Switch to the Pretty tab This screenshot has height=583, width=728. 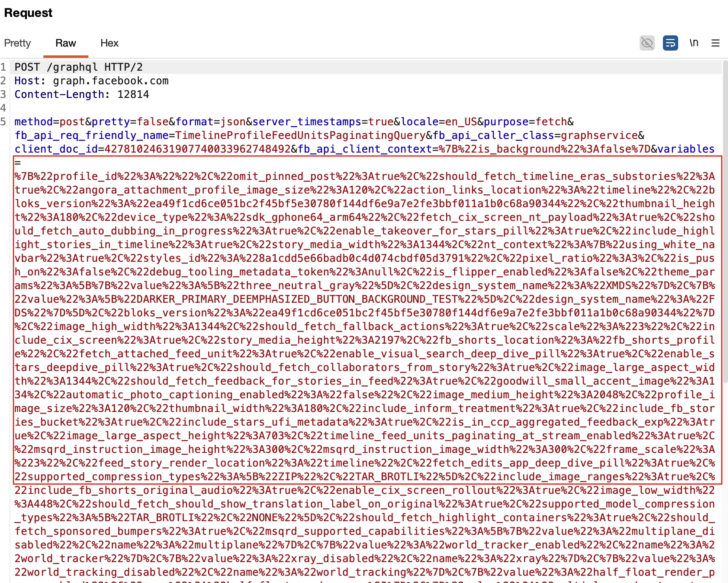click(x=17, y=43)
